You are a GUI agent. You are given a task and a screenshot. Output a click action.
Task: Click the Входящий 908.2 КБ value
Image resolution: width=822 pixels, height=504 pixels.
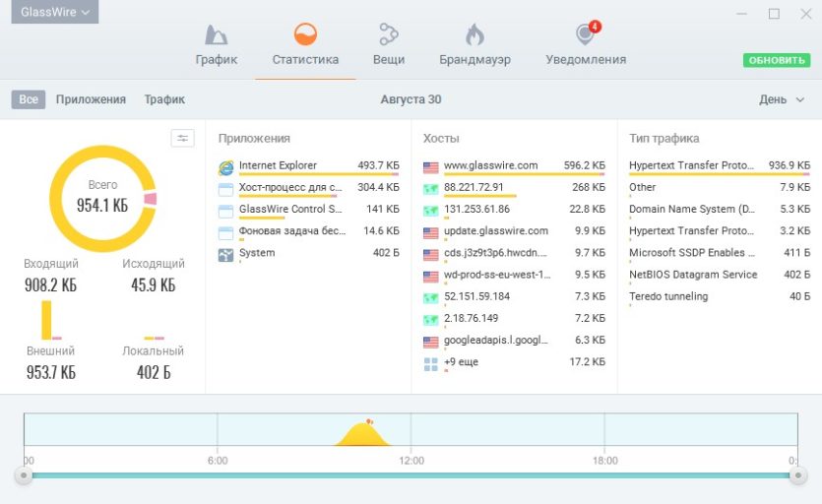click(x=51, y=285)
